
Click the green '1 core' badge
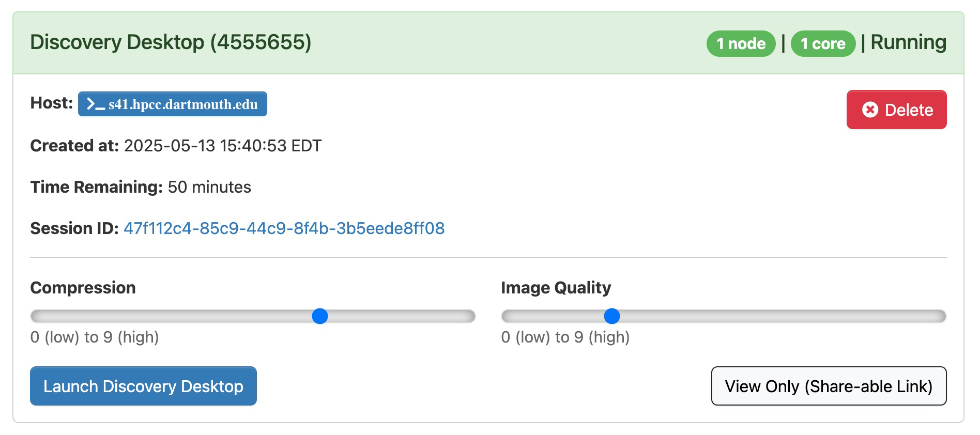click(x=823, y=43)
